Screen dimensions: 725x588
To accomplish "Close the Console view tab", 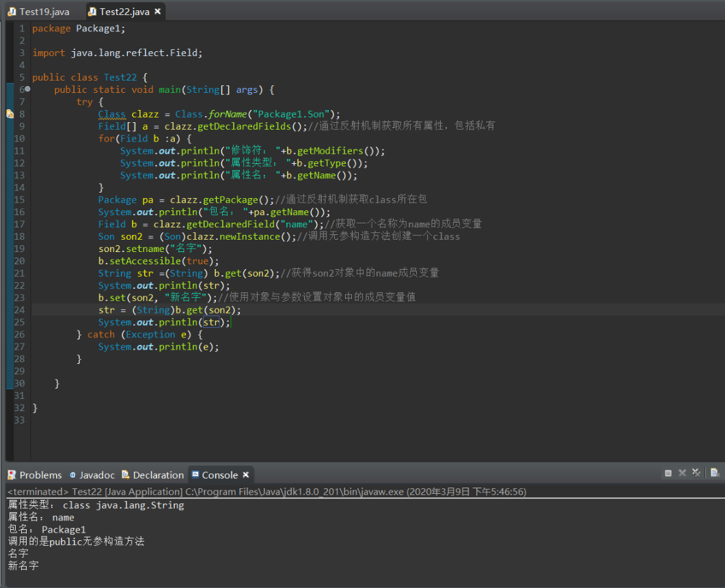I will [246, 475].
